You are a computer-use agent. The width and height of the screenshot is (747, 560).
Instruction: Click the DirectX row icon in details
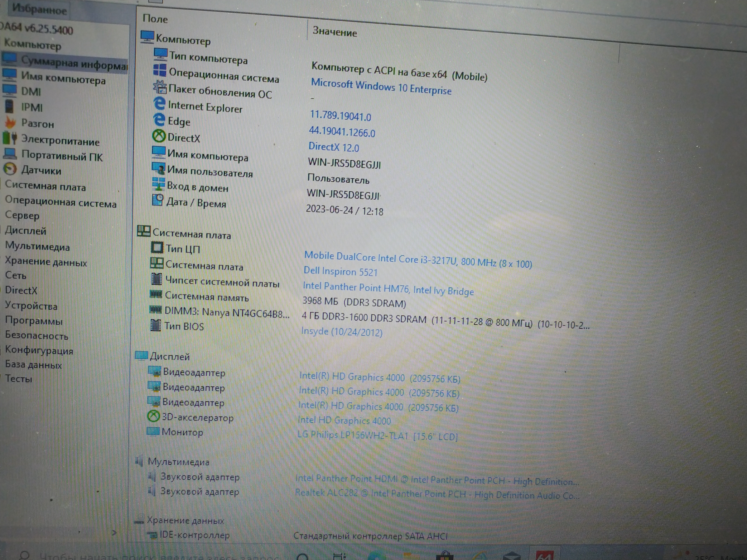coord(159,136)
